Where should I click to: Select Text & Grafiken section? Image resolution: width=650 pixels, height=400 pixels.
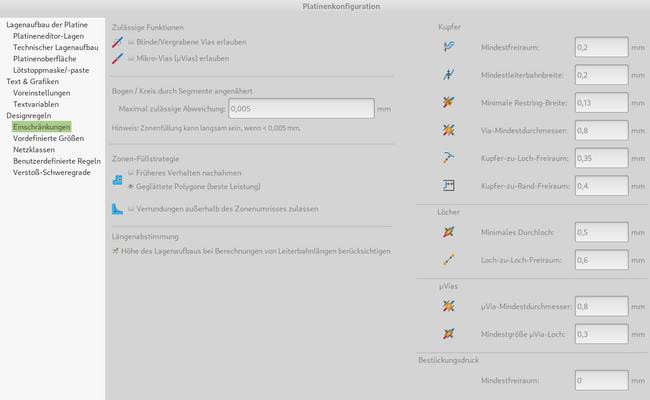coord(32,81)
